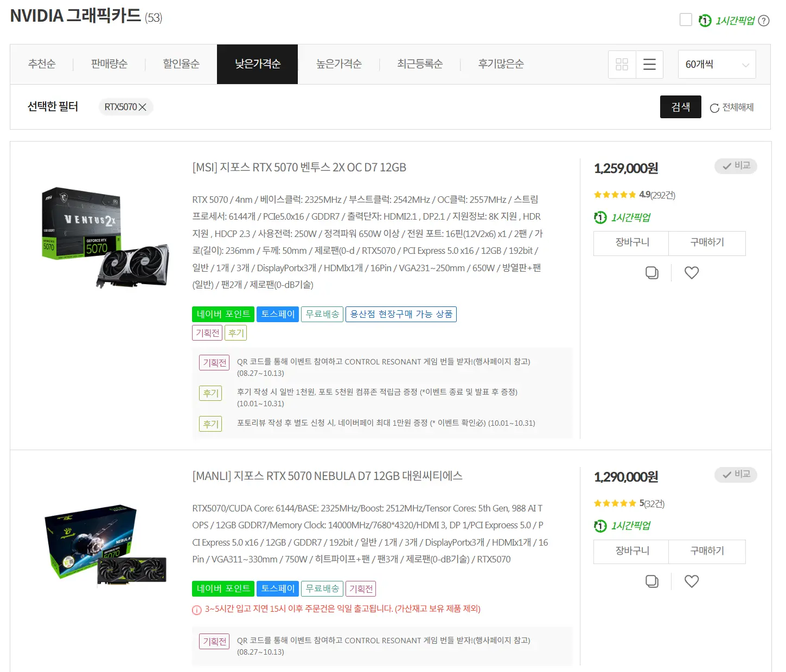
Task: Click 1,290,000원 price of MANLI Nebula
Action: point(626,477)
